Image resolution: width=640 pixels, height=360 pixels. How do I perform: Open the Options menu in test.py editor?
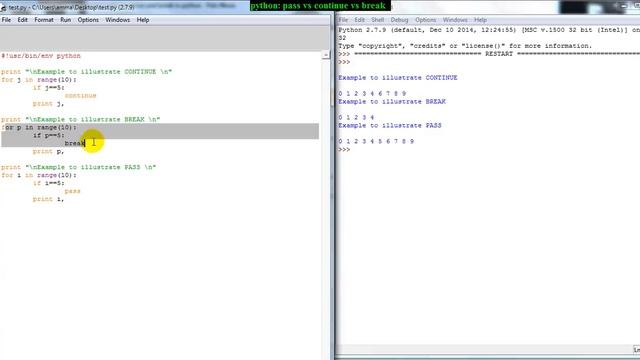88,20
